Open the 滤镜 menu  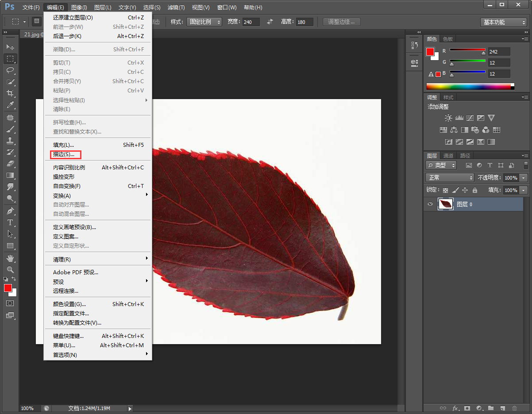pyautogui.click(x=176, y=7)
